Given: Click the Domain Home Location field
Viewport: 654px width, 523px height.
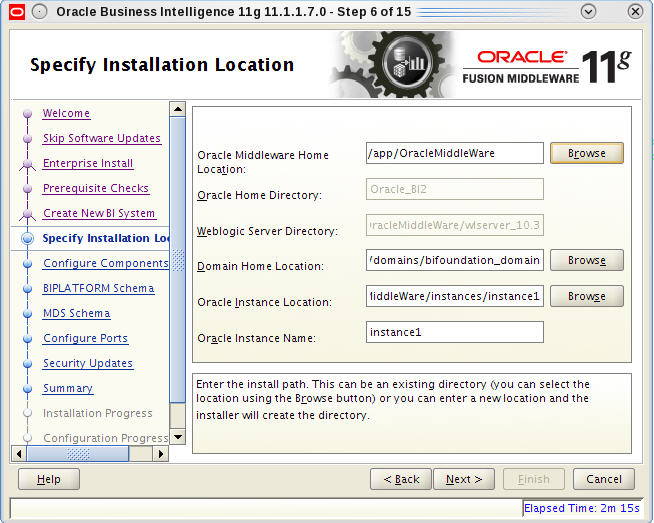Looking at the screenshot, I should (455, 260).
